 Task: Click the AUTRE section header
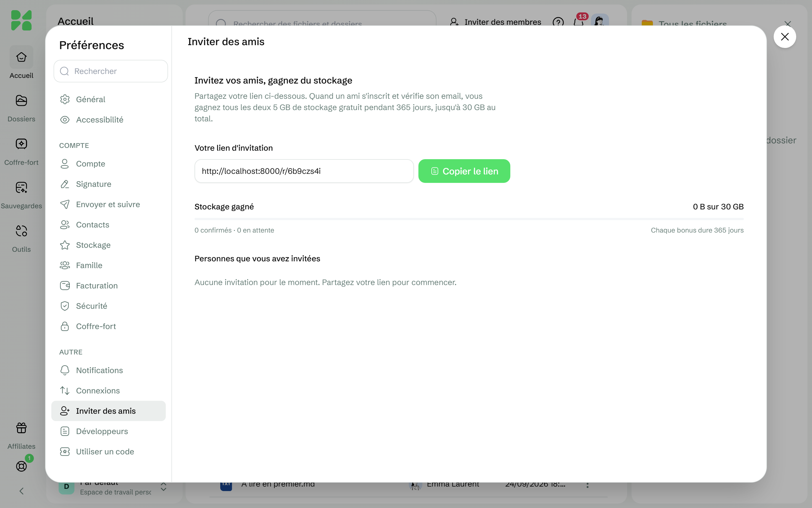click(71, 352)
